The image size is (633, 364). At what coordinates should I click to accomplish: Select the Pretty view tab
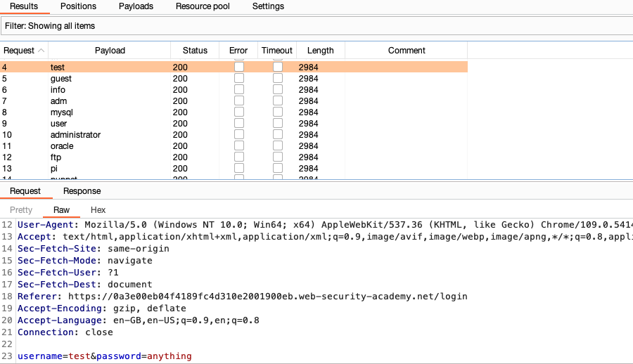point(21,210)
